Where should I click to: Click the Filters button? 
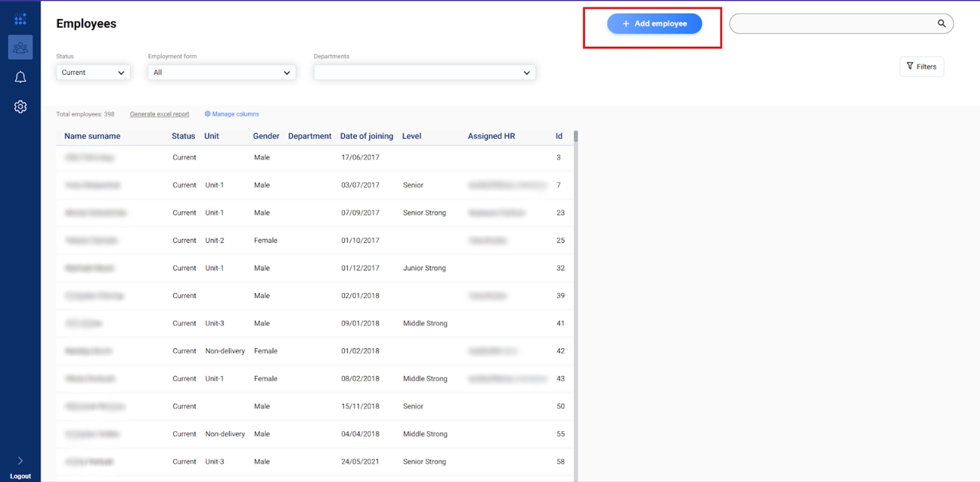pyautogui.click(x=921, y=67)
